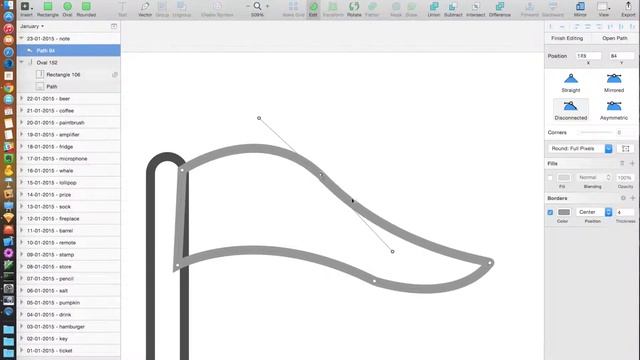Open the border Color swatch
Screen dimensions: 640x360
tap(564, 212)
